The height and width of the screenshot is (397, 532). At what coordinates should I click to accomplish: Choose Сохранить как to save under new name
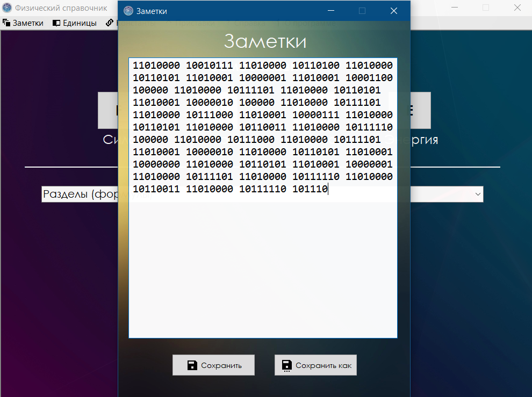pos(315,365)
